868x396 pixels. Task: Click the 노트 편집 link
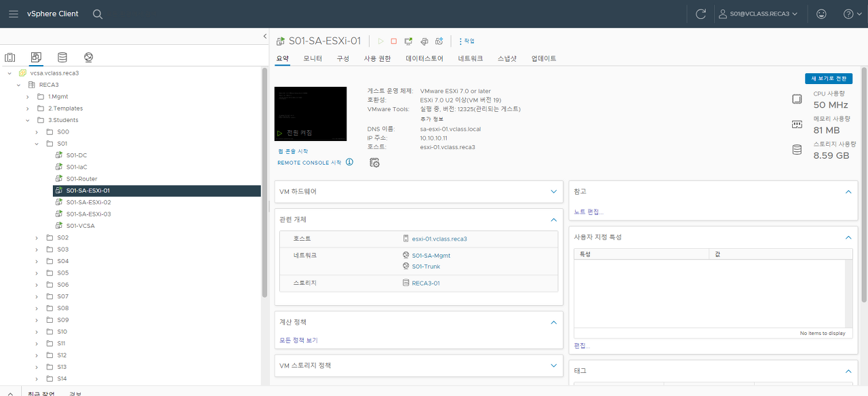(x=589, y=212)
